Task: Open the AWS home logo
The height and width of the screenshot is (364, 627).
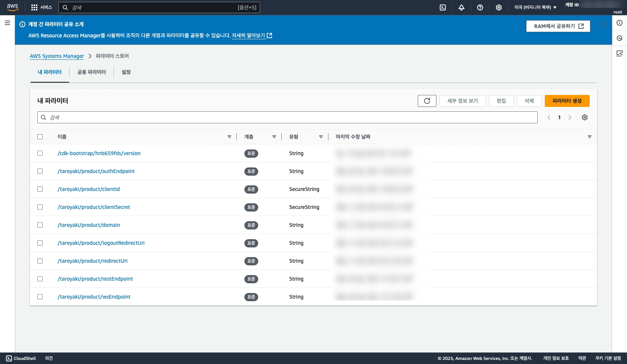Action: tap(12, 7)
